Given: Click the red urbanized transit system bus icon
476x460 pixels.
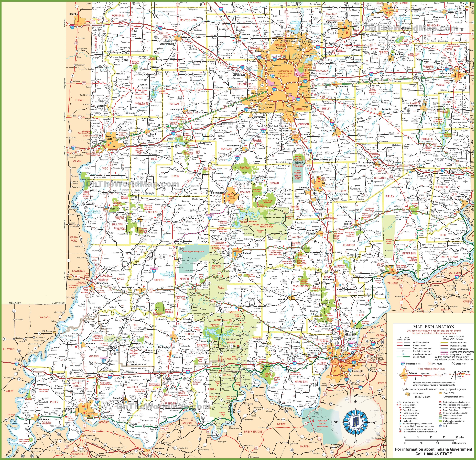Looking at the screenshot, I should (401, 432).
